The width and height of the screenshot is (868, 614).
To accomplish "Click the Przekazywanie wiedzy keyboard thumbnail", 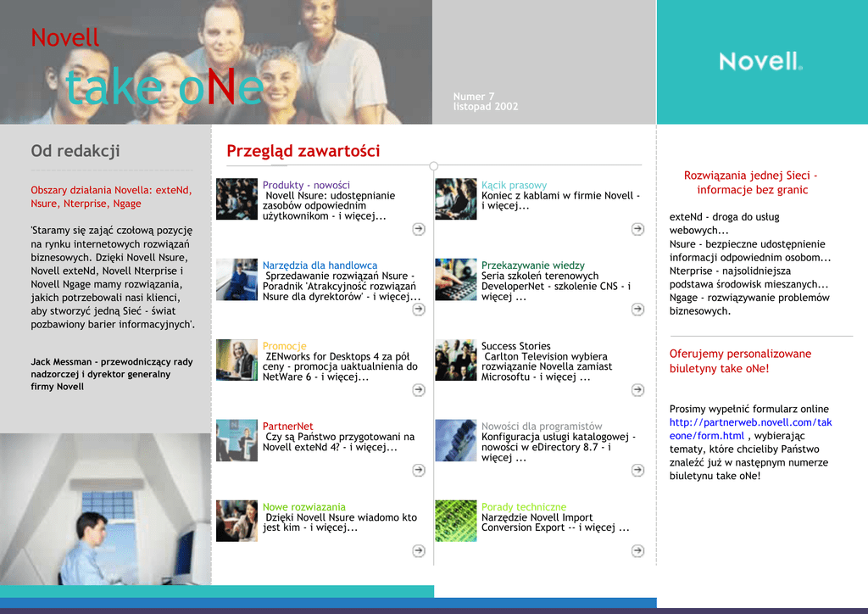I will pos(456,279).
